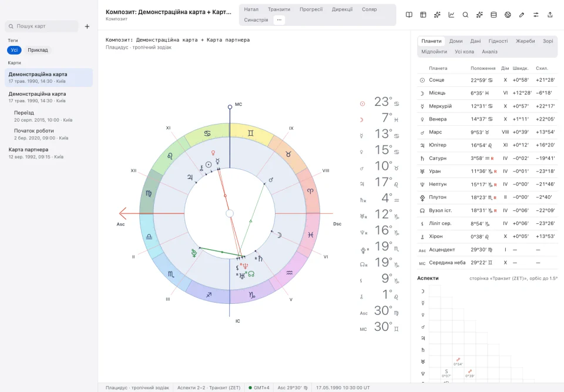
Task: Open the Гідності panel tab
Action: (498, 41)
